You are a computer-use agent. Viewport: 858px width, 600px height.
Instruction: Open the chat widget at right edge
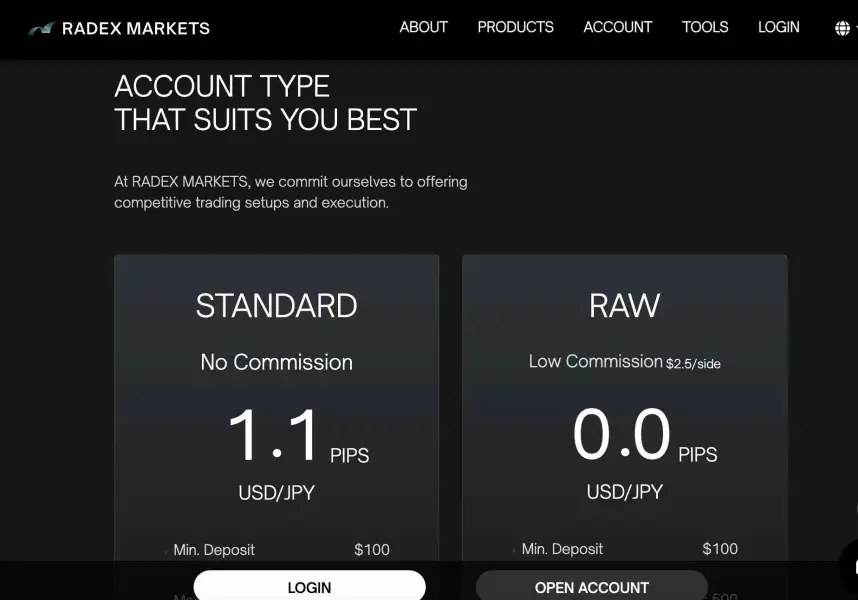(x=851, y=565)
